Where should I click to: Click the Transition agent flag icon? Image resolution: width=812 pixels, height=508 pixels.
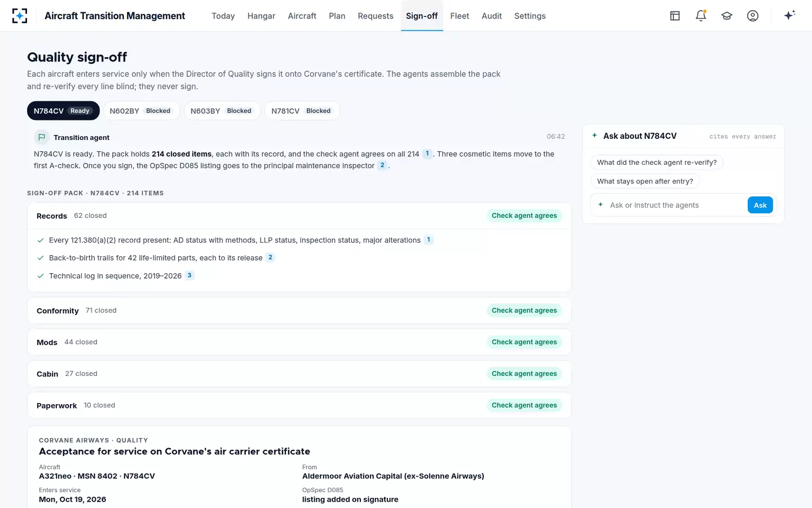(x=42, y=137)
